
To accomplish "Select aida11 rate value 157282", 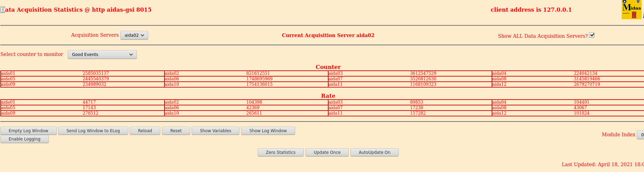I will coord(418,113).
